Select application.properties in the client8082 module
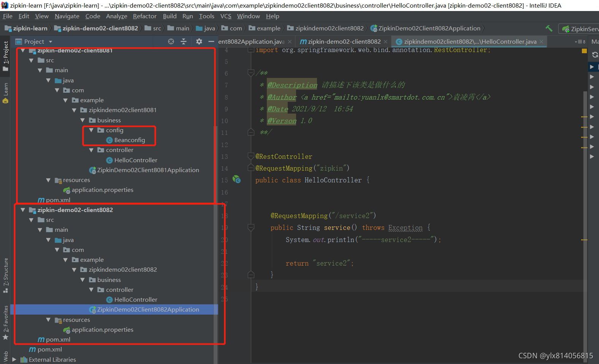The height and width of the screenshot is (364, 599). click(98, 330)
